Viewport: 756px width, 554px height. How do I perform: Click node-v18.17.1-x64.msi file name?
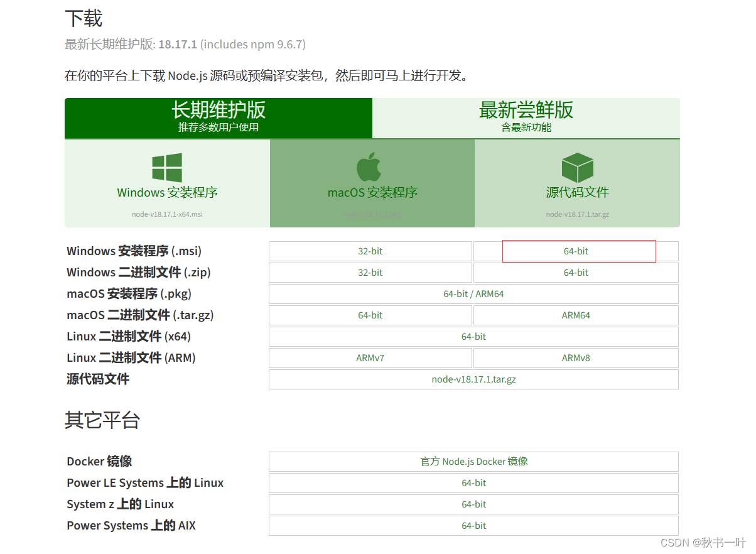tap(167, 214)
